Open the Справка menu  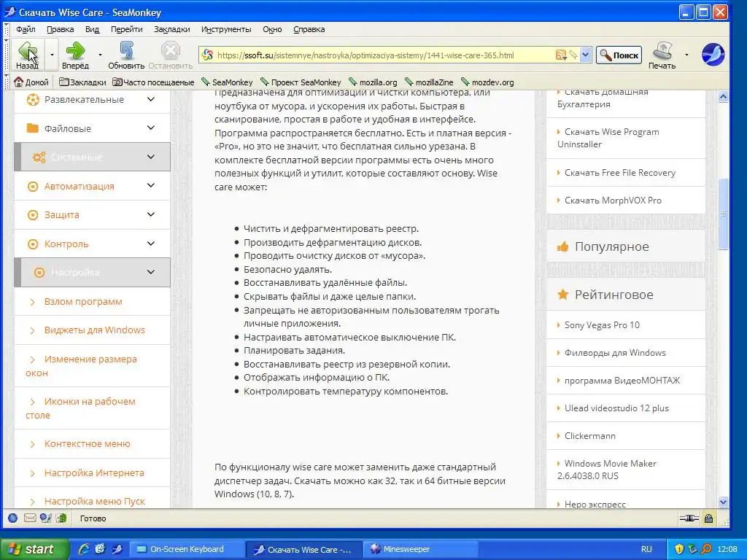(309, 29)
